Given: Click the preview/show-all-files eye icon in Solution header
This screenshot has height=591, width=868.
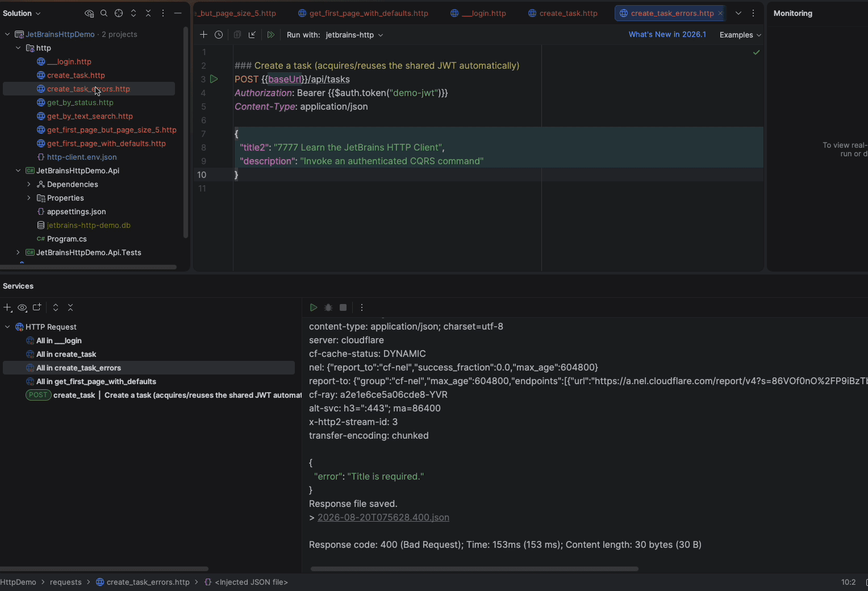Looking at the screenshot, I should pos(89,13).
